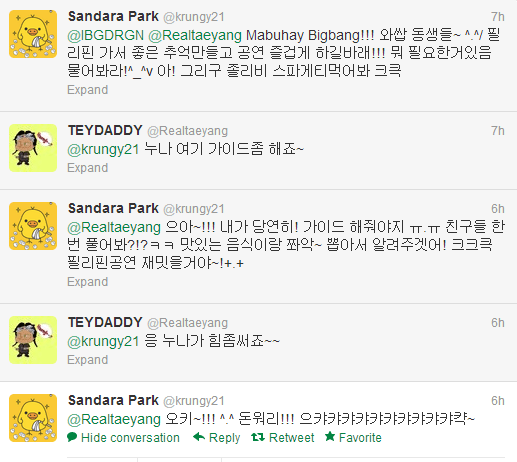Open the @IBGDRGN mention link

point(106,35)
